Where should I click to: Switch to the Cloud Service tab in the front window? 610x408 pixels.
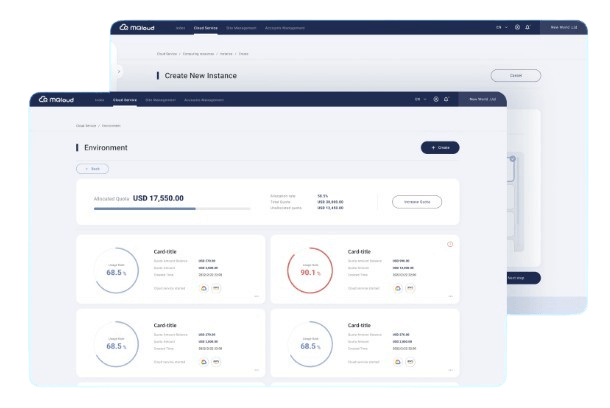[125, 100]
